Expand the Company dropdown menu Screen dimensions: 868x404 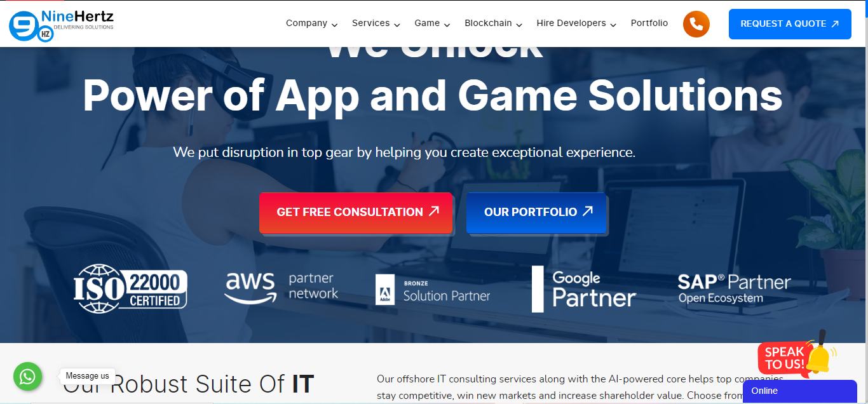[311, 24]
